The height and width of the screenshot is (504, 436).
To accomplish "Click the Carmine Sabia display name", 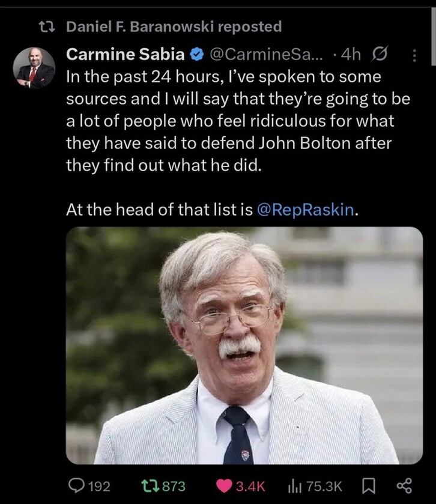I will [125, 55].
